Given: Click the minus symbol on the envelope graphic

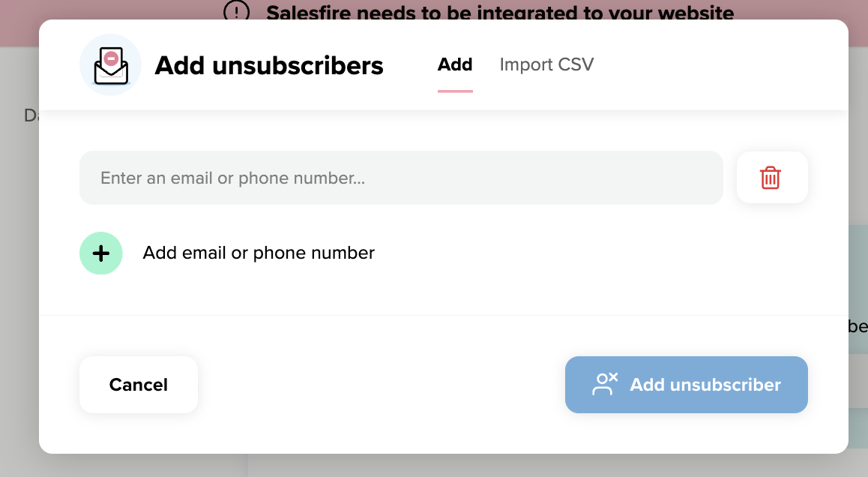Looking at the screenshot, I should [110, 58].
